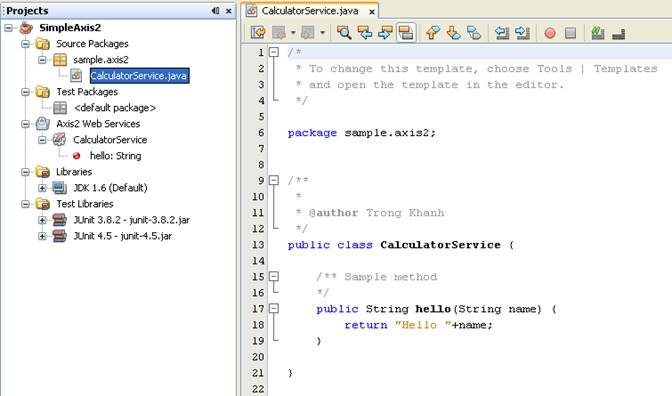The height and width of the screenshot is (396, 672).
Task: Click the Source Packages folder icon
Action: click(x=42, y=44)
